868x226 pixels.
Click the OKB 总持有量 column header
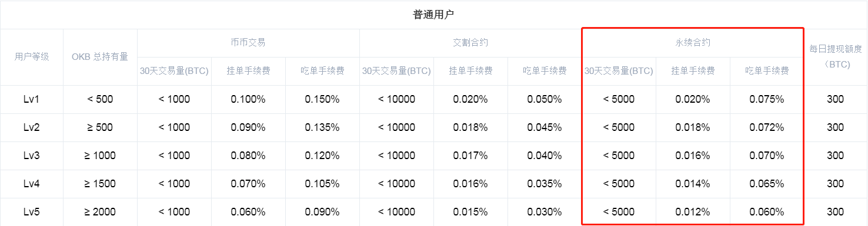click(x=100, y=57)
